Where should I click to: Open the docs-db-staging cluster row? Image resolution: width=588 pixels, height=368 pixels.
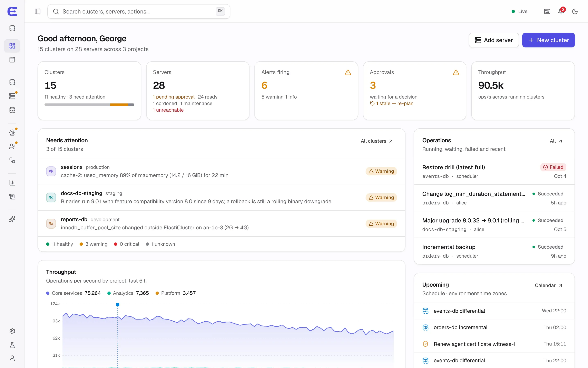[221, 197]
